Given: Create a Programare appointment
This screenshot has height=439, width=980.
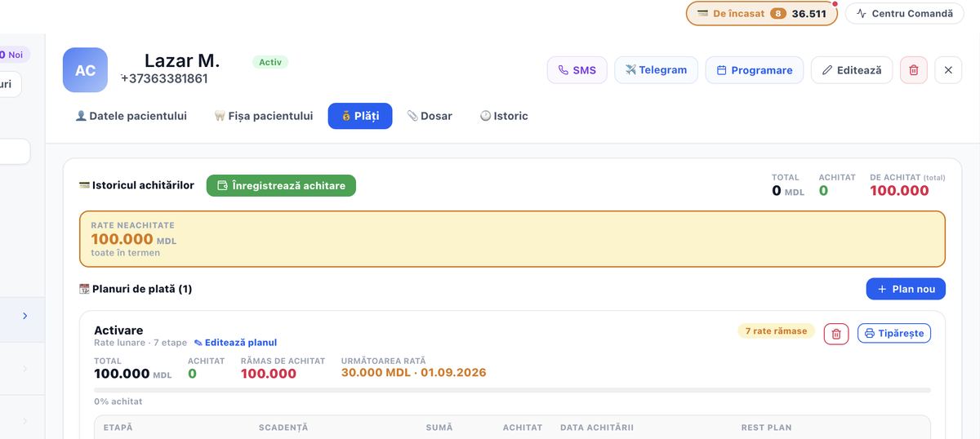Looking at the screenshot, I should (x=755, y=70).
